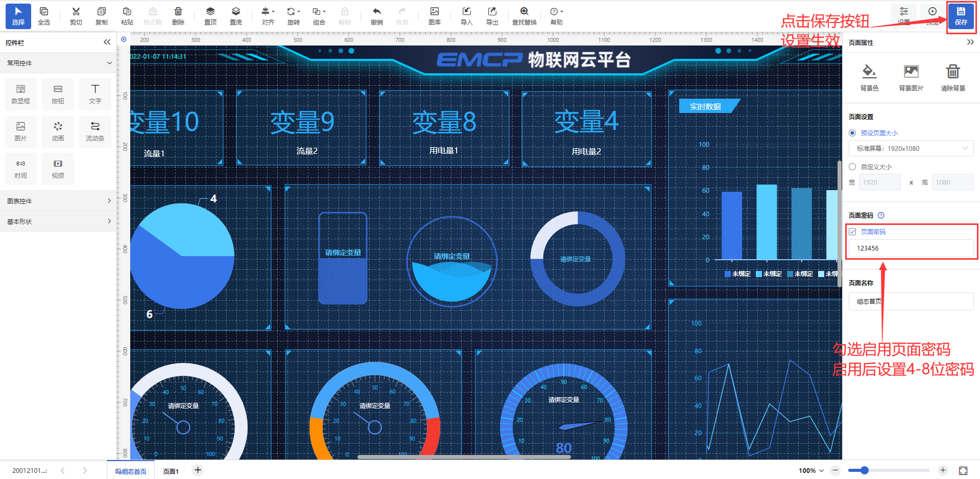The image size is (980, 479).
Task: Click the ruler origin target icon
Action: 124,39
